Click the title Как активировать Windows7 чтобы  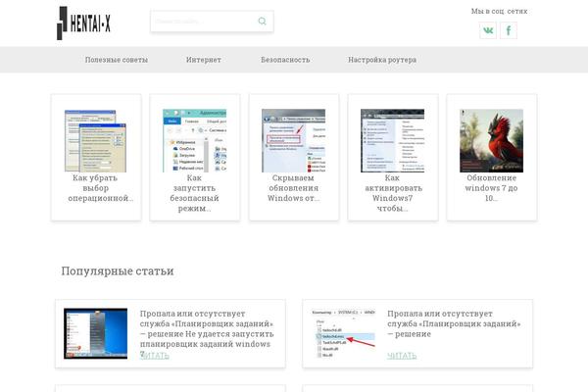click(393, 193)
